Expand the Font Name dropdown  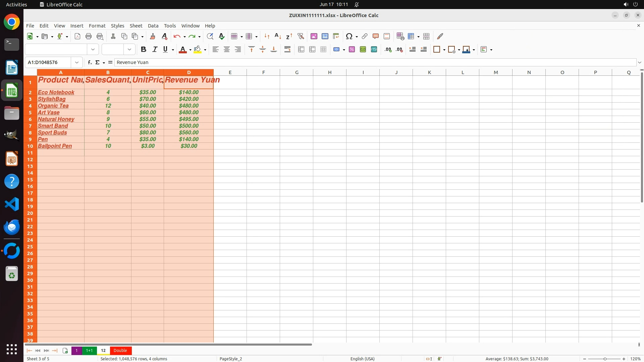[93, 50]
